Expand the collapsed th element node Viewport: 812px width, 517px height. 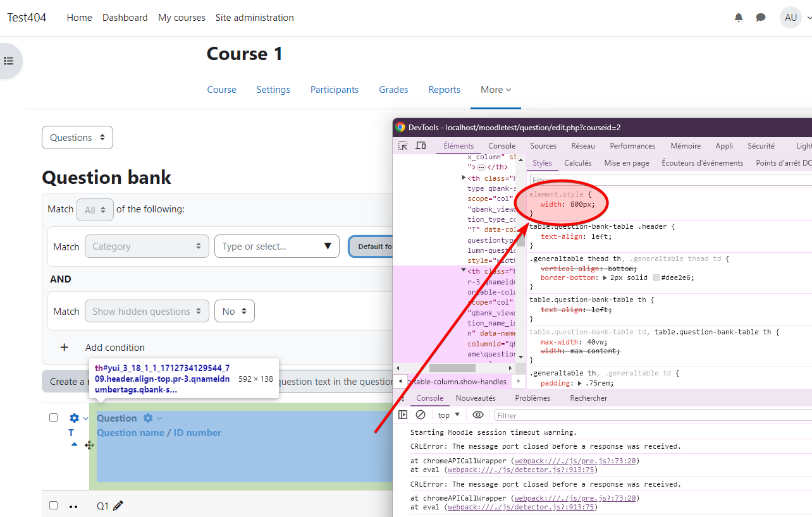click(x=464, y=178)
